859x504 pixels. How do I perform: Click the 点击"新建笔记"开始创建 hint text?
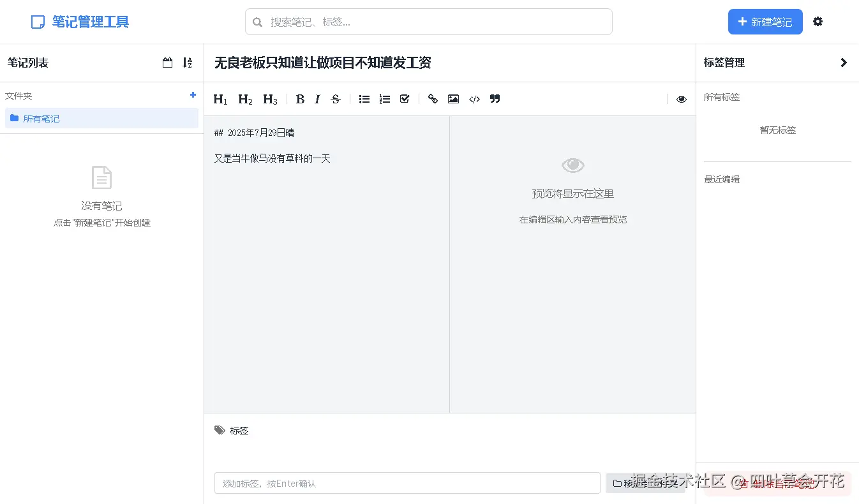pos(102,223)
